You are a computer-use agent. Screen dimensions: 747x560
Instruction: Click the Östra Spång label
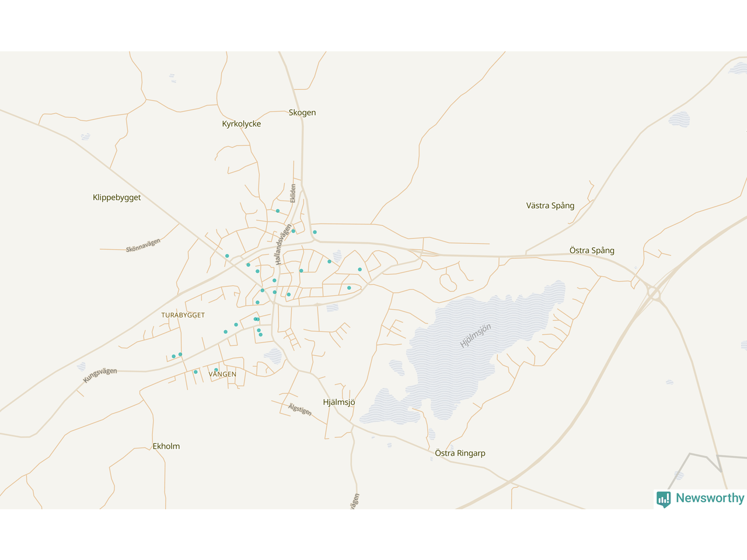pyautogui.click(x=592, y=250)
